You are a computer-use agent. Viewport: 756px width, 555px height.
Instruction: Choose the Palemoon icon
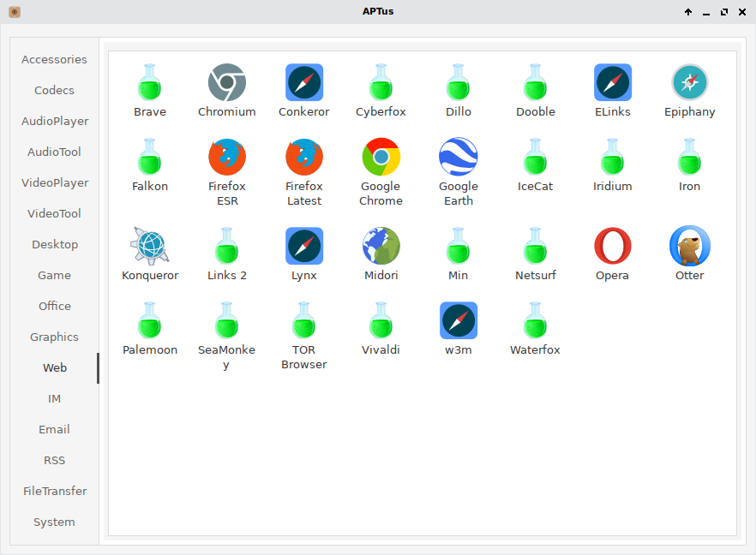click(x=150, y=321)
